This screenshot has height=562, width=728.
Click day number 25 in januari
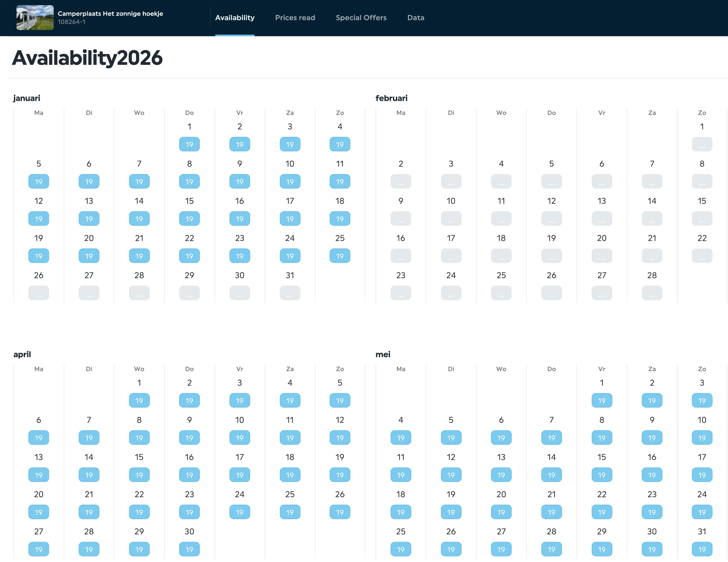(340, 238)
